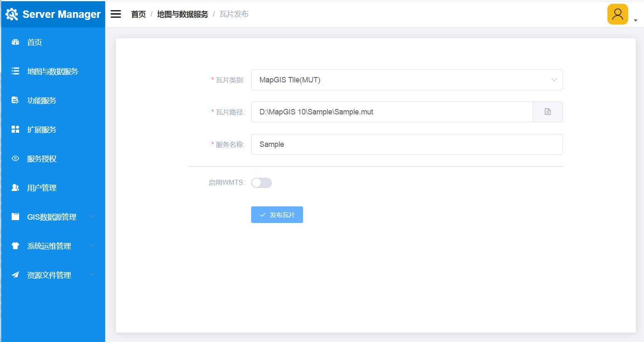Click the Server Manager gear logo icon
Screen dimensions: 644x342
pyautogui.click(x=12, y=14)
